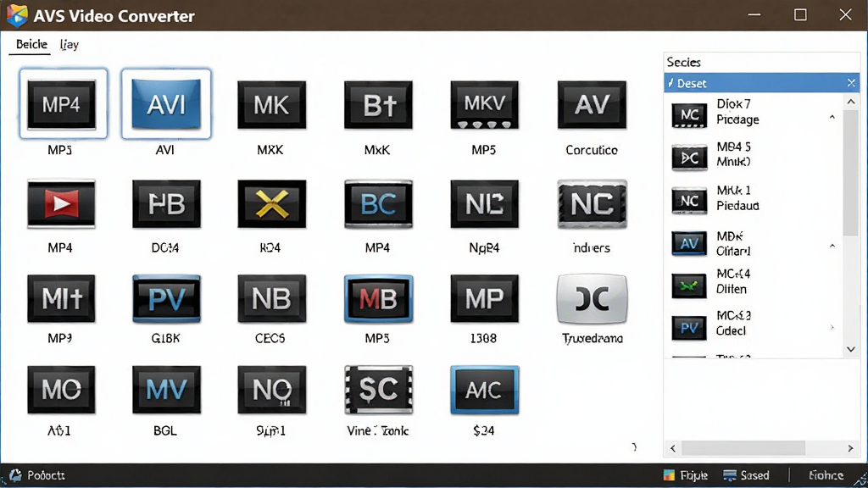Select the MKk 1 Piedaud list item
The width and height of the screenshot is (868, 488).
click(x=753, y=198)
